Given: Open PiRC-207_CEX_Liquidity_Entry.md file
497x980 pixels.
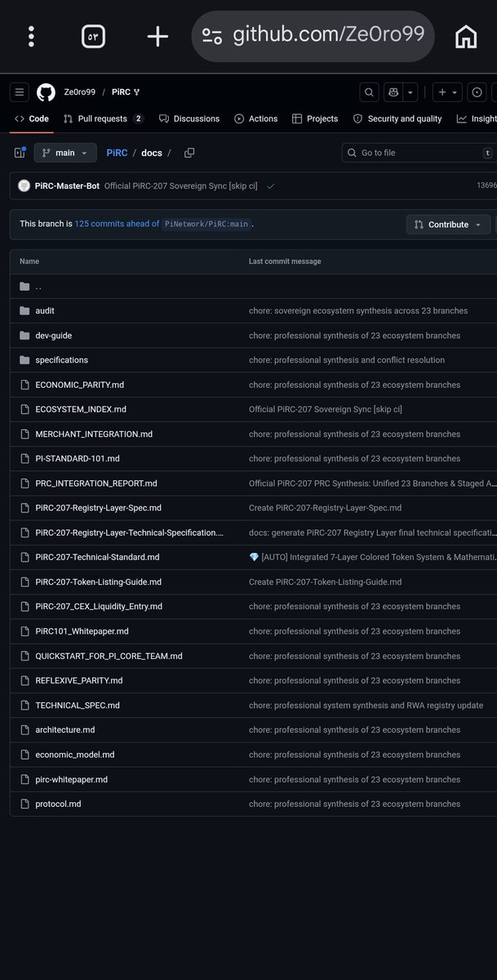Looking at the screenshot, I should click(99, 607).
